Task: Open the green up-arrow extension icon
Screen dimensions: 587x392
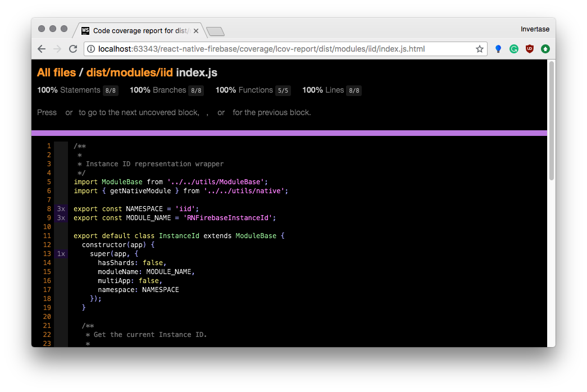Action: coord(545,49)
